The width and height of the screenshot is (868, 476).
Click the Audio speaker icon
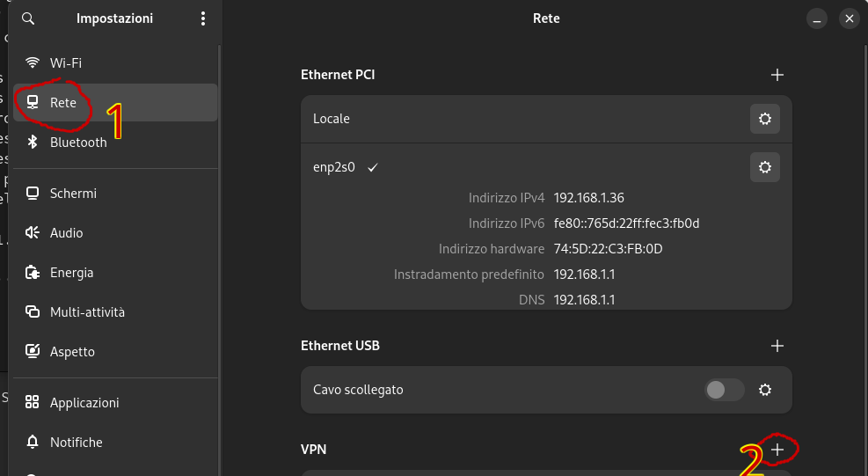[33, 233]
